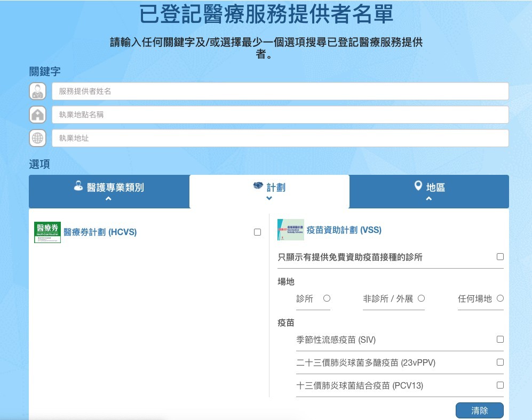Select the 診所 venue radio button

click(x=327, y=298)
